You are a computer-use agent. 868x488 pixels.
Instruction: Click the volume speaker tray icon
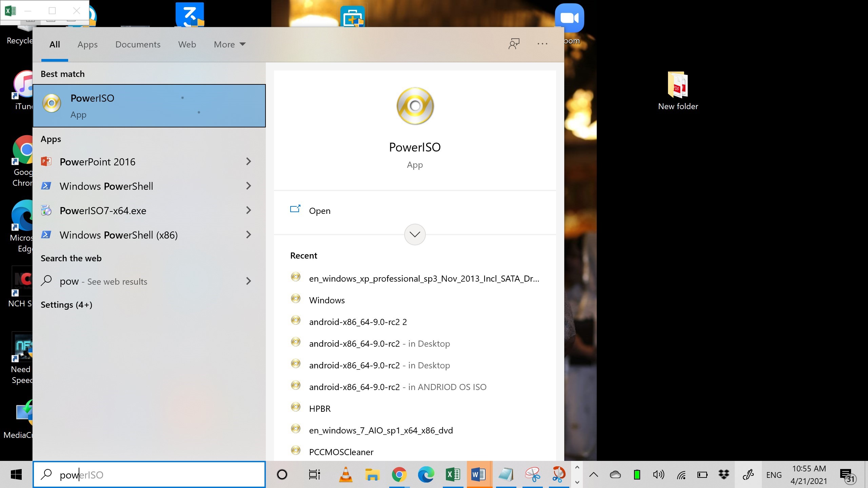click(x=658, y=474)
